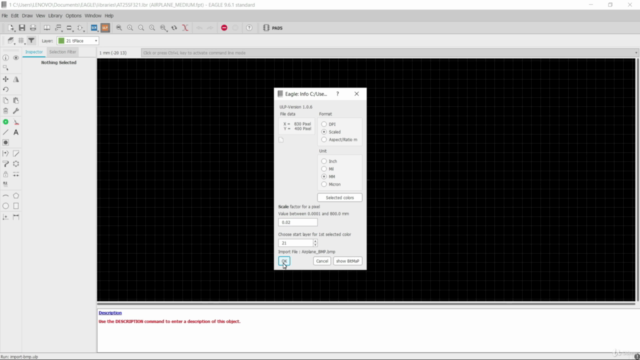Select the Delete trash tool
The width and height of the screenshot is (640, 360).
(6, 111)
